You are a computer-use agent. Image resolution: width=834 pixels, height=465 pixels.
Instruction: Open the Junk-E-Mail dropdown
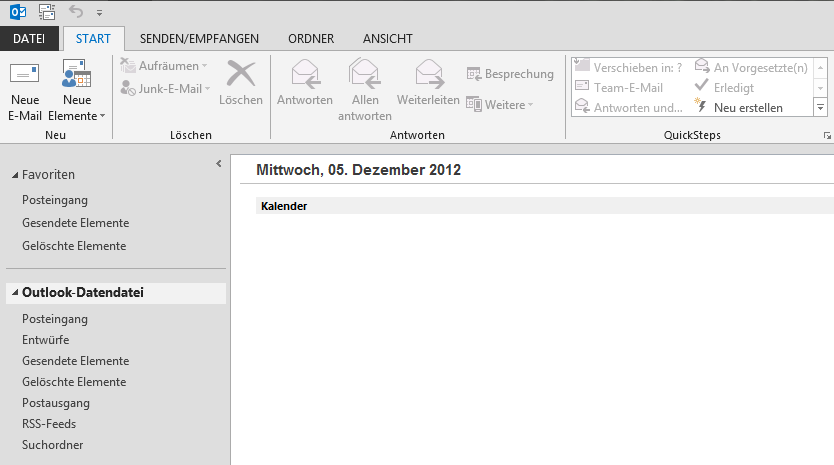point(165,89)
